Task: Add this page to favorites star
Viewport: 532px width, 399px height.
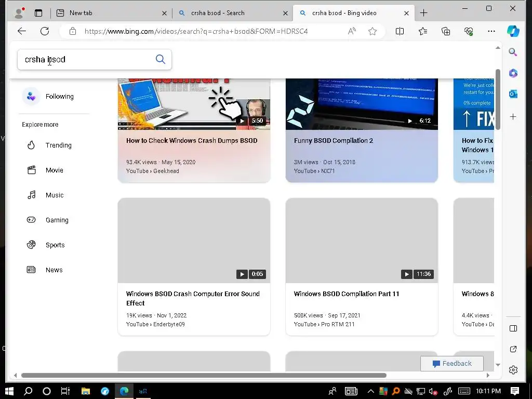Action: (x=373, y=31)
